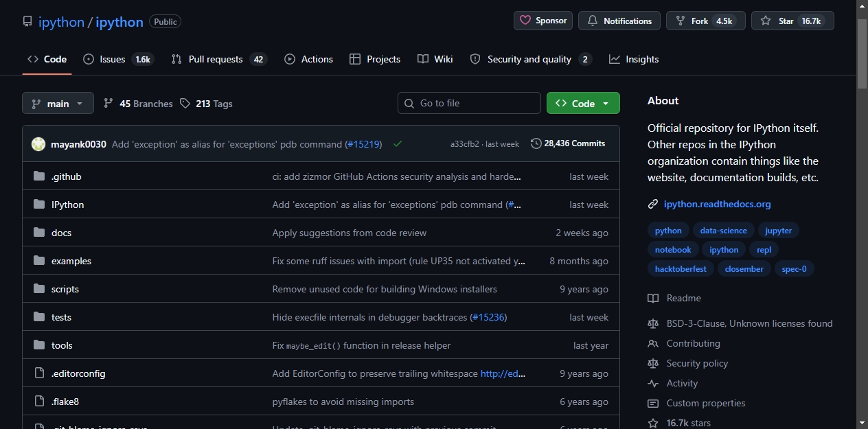Open ipython.readthedocs.org link
This screenshot has height=429, width=868.
[717, 204]
